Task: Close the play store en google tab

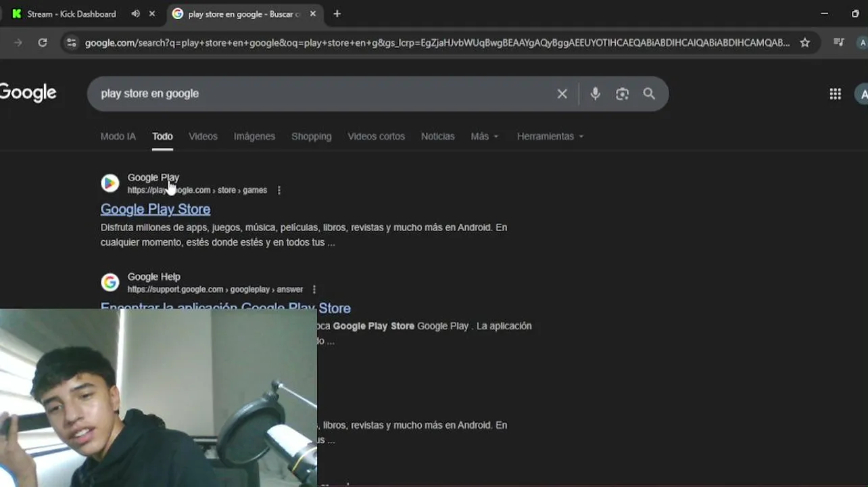Action: (313, 14)
